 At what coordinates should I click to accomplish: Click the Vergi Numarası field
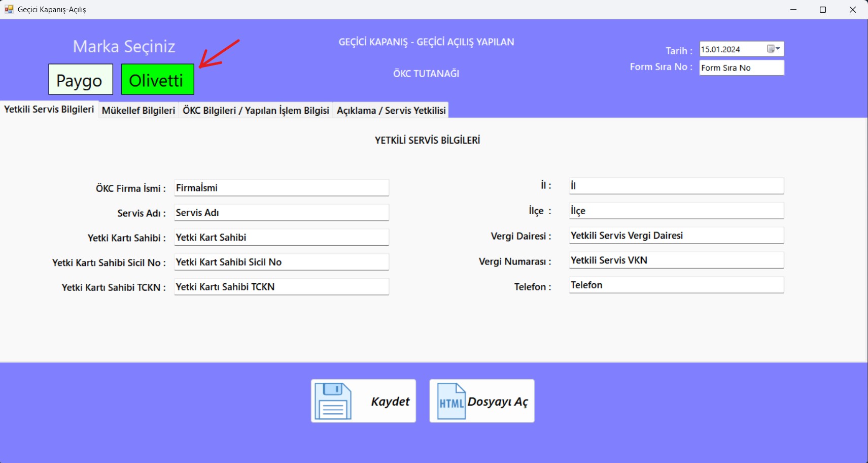coord(676,260)
